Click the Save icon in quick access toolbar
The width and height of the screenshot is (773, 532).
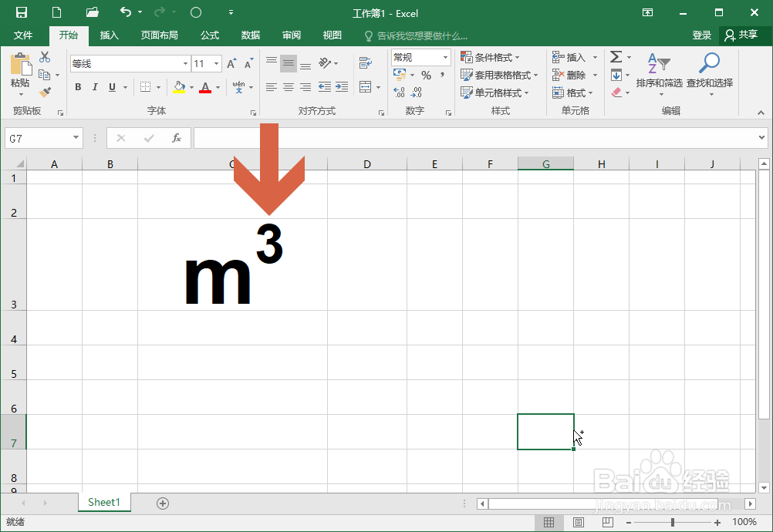pos(21,12)
